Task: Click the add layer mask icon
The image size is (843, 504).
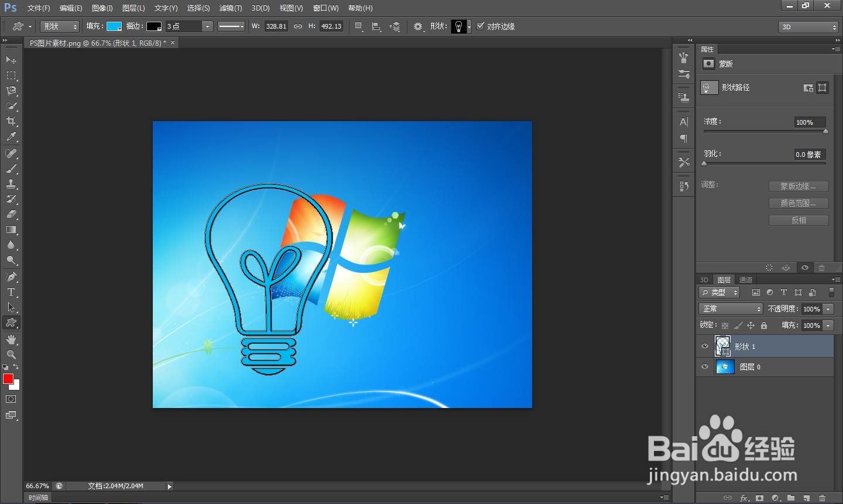Action: [760, 498]
